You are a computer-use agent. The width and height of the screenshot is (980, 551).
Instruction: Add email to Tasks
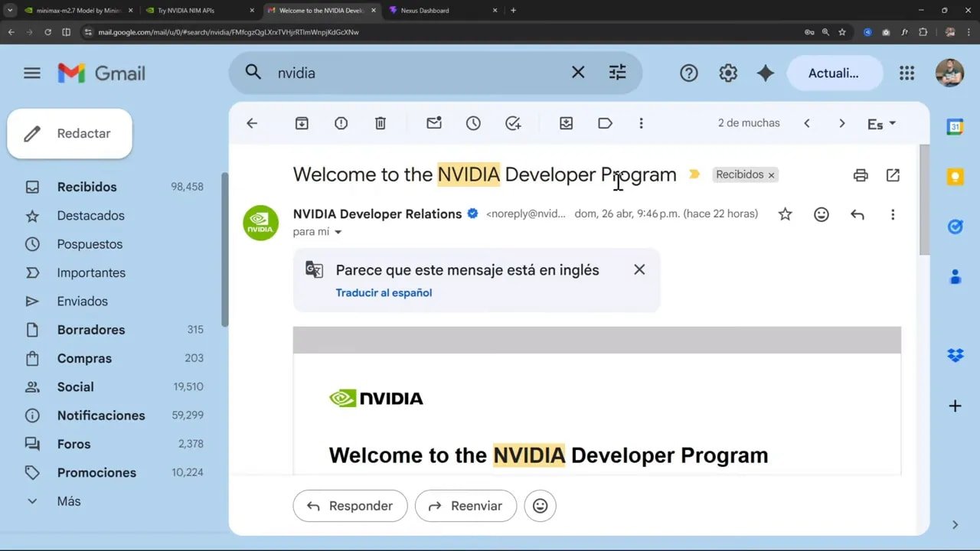pos(513,123)
